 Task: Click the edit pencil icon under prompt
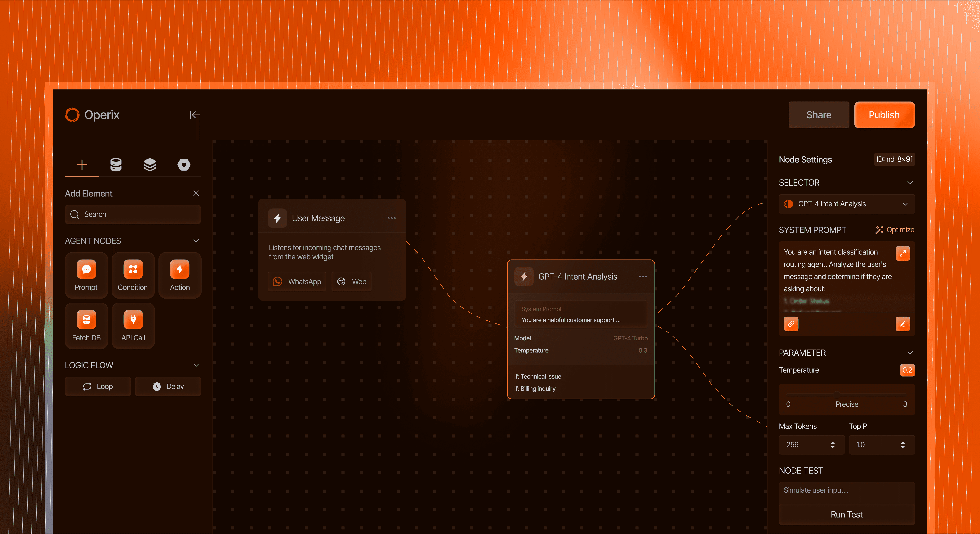902,324
